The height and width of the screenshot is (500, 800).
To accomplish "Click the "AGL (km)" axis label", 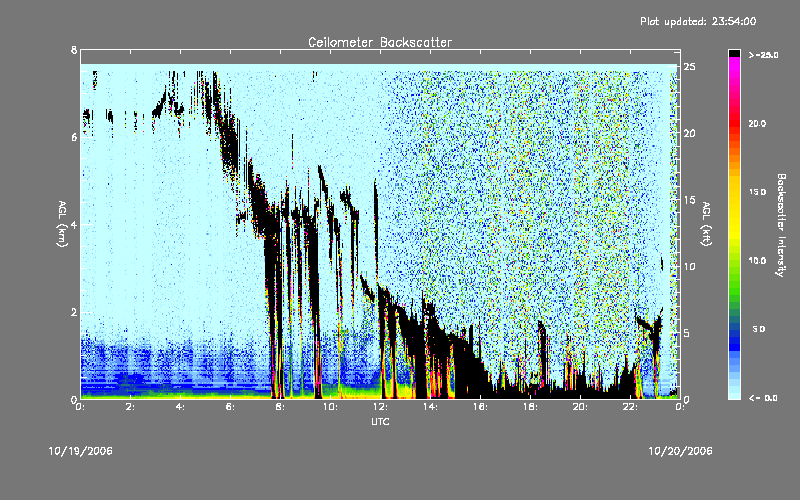I will pyautogui.click(x=62, y=224).
